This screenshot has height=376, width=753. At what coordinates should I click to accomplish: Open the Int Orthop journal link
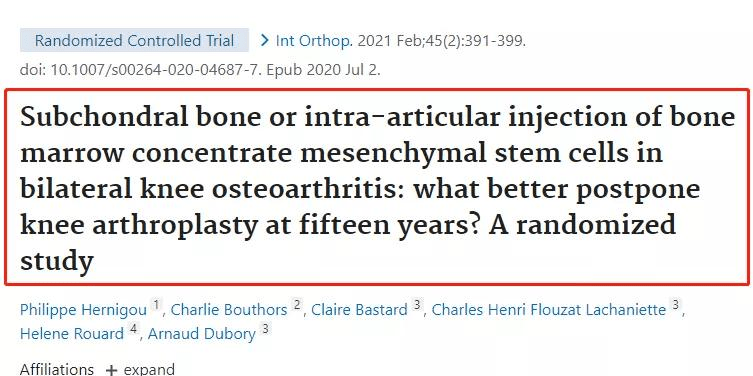[x=313, y=41]
